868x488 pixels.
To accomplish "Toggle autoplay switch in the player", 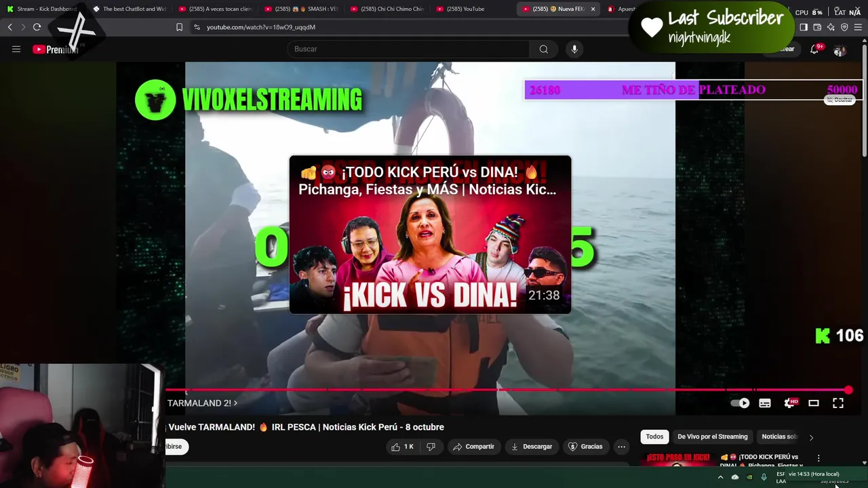I will point(740,403).
